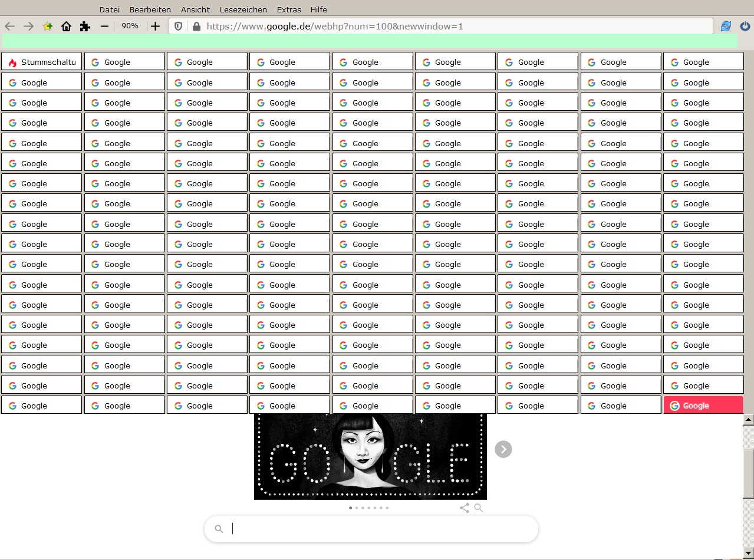Open the Hilfe menu
The image size is (754, 560).
[x=319, y=9]
